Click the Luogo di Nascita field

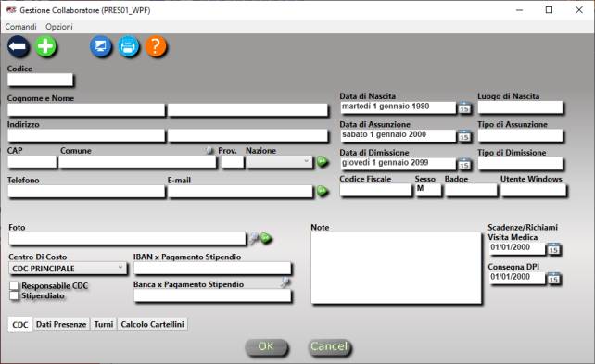coord(520,107)
